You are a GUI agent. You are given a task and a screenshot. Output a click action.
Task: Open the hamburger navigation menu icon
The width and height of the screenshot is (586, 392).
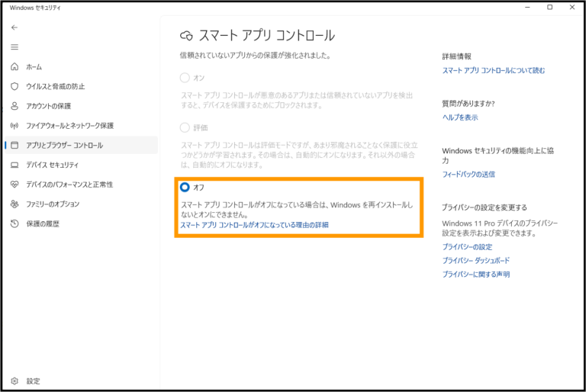tap(14, 47)
